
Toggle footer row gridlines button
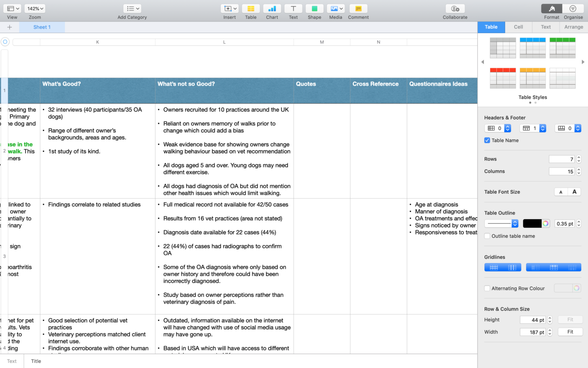click(572, 267)
